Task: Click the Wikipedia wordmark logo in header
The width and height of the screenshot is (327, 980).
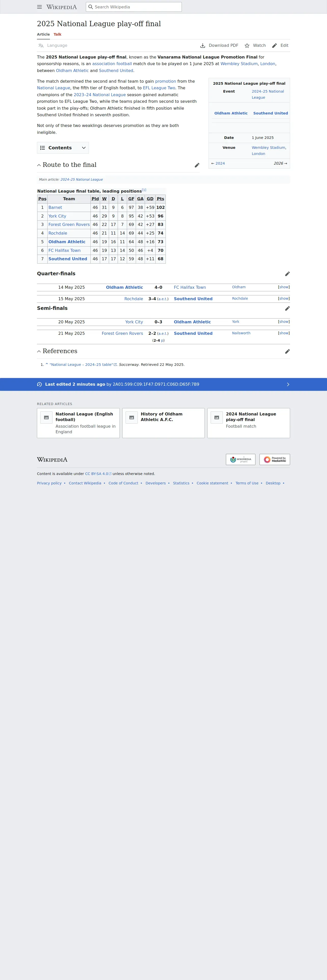Action: coord(62,7)
